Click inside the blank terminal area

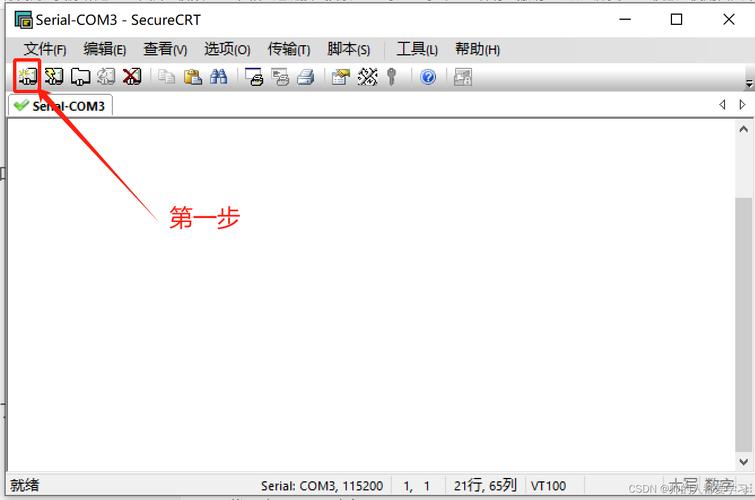(x=371, y=294)
